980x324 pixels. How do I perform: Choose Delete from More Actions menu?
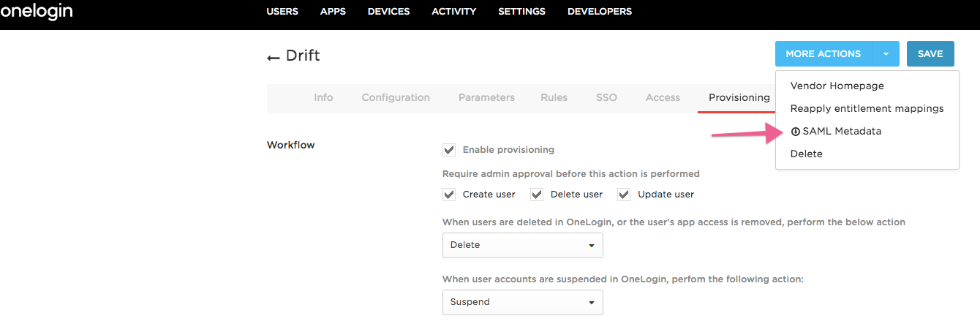867,154
